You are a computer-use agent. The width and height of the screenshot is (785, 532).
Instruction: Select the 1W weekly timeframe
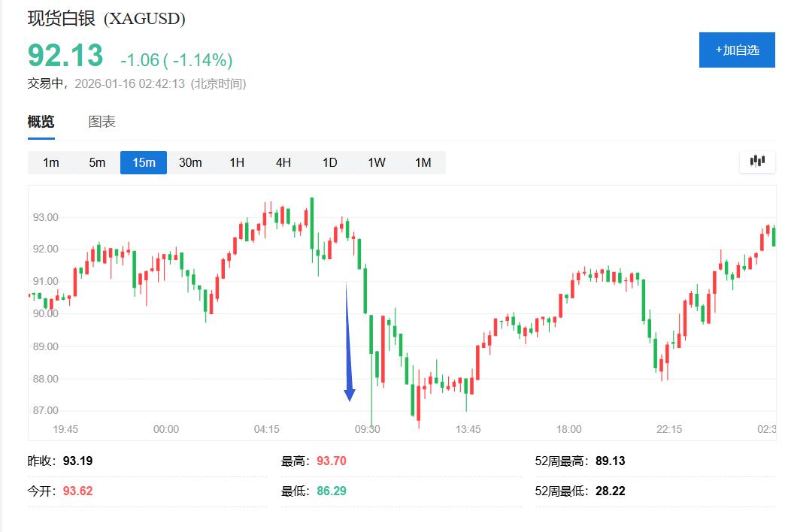[x=377, y=162]
